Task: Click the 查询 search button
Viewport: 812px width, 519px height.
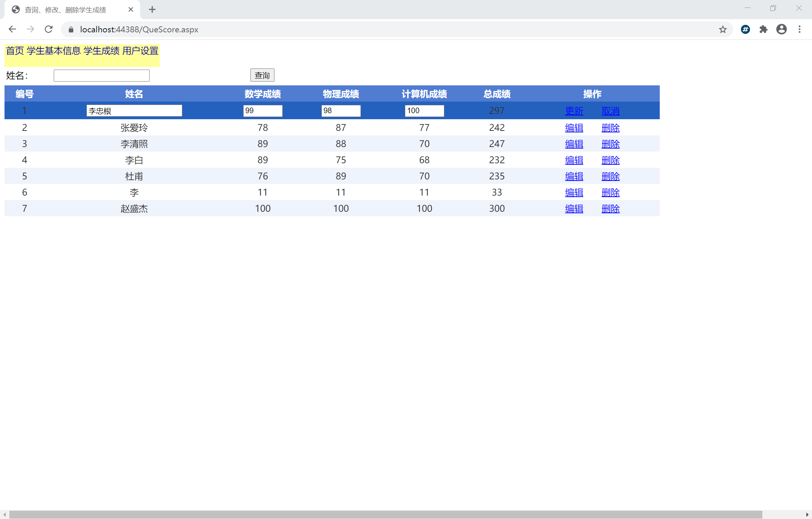Action: [262, 75]
